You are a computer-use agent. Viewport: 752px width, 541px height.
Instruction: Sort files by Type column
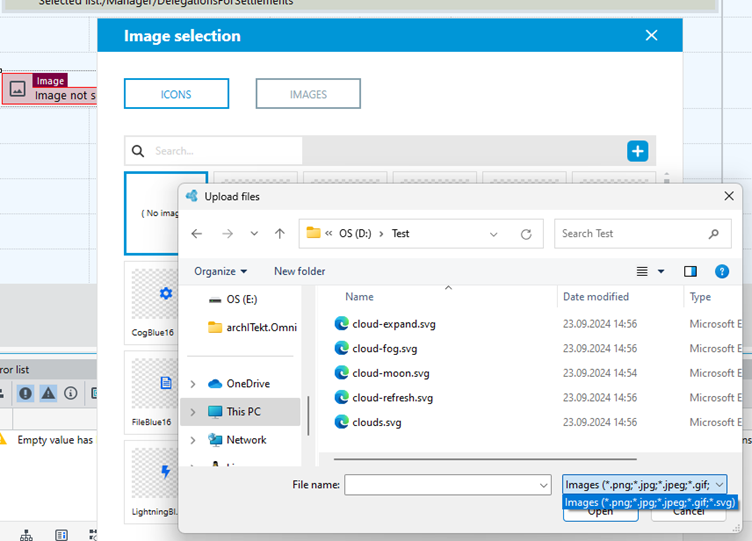coord(700,297)
